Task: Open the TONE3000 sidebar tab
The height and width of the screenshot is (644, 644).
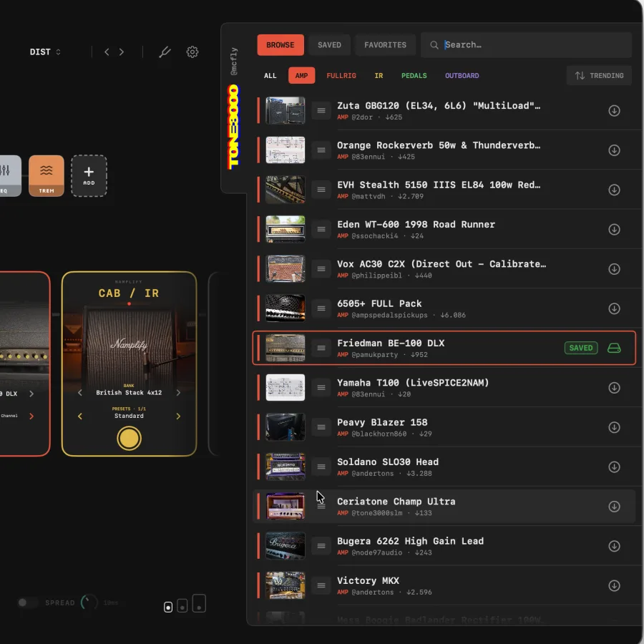Action: click(234, 127)
